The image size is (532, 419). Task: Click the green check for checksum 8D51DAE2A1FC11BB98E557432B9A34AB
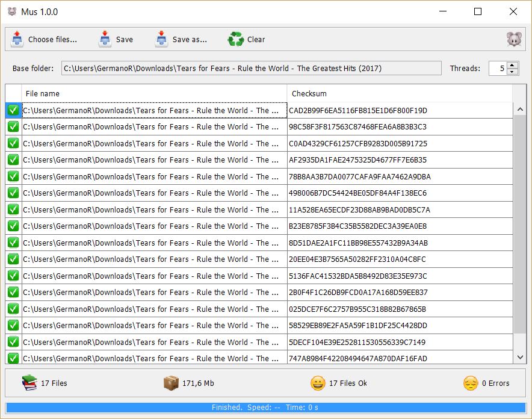tap(13, 243)
